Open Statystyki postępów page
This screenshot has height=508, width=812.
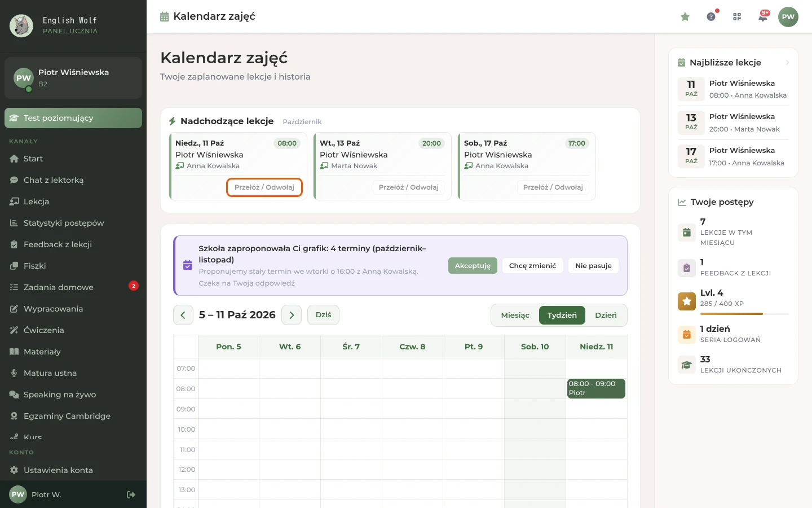(x=73, y=223)
